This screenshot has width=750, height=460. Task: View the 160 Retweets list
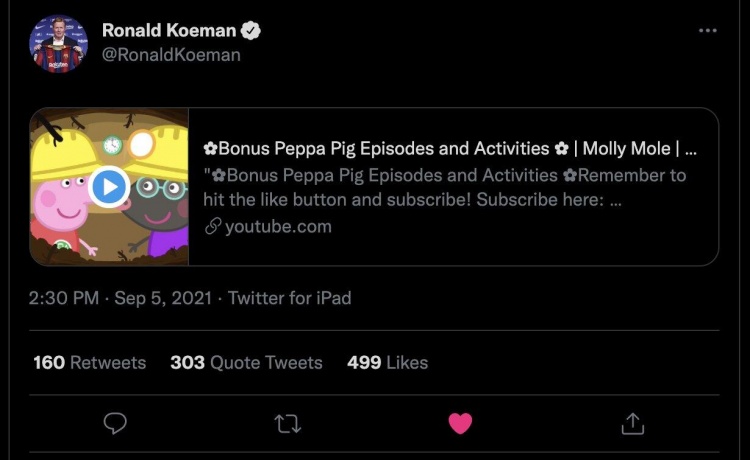(x=89, y=362)
